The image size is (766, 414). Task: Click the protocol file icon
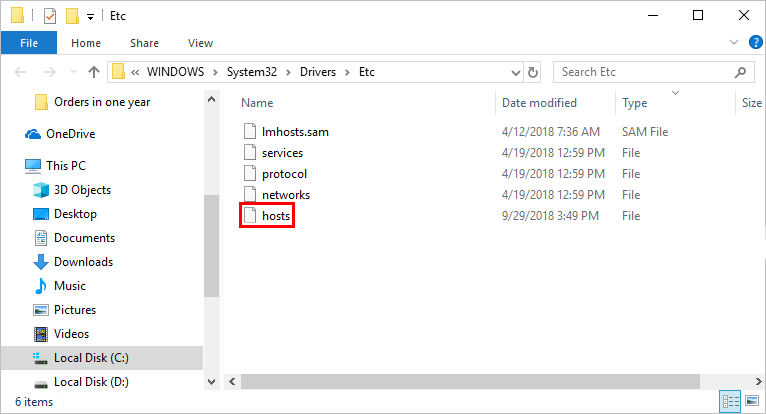pos(250,174)
